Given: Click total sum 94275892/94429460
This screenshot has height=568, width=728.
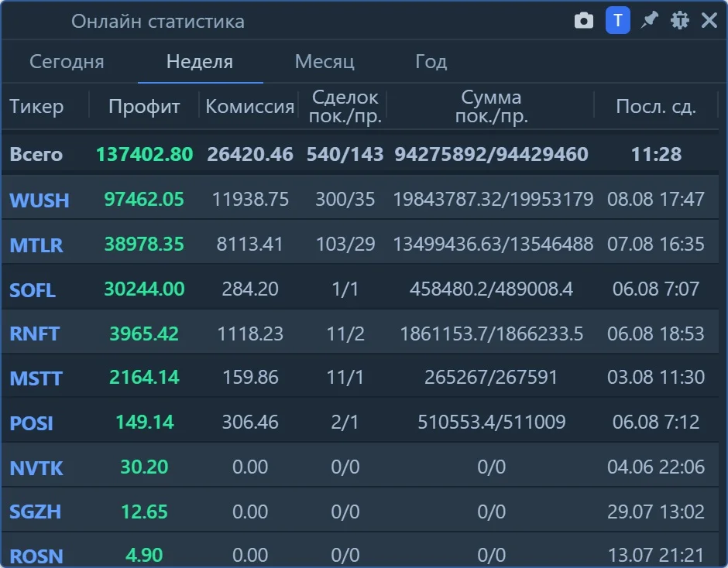Looking at the screenshot, I should click(x=491, y=154).
